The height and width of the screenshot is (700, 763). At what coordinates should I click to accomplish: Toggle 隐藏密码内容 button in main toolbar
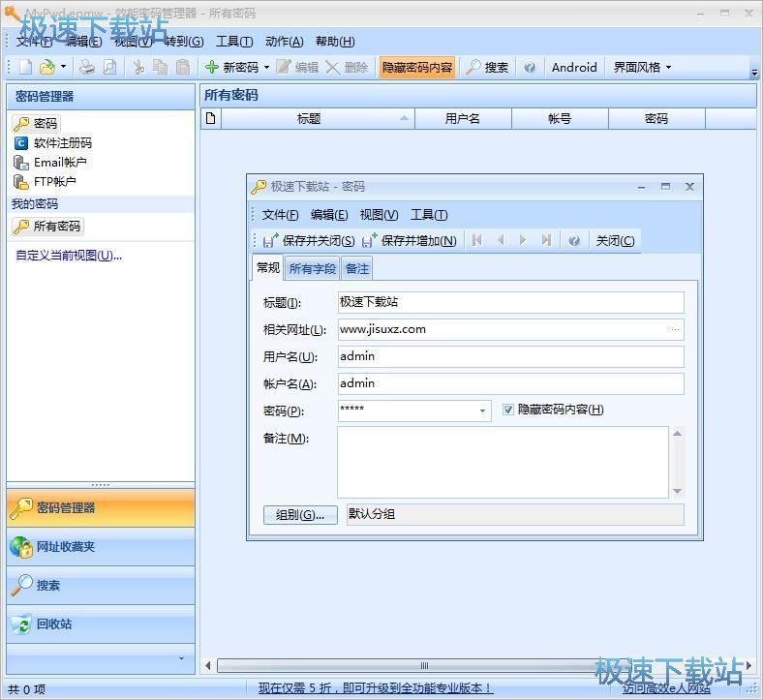416,67
